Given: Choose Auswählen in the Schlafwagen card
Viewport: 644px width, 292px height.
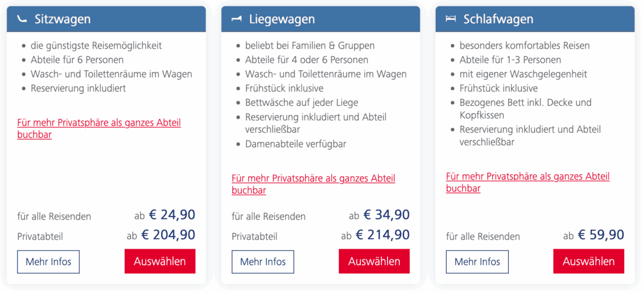Looking at the screenshot, I should [x=588, y=261].
